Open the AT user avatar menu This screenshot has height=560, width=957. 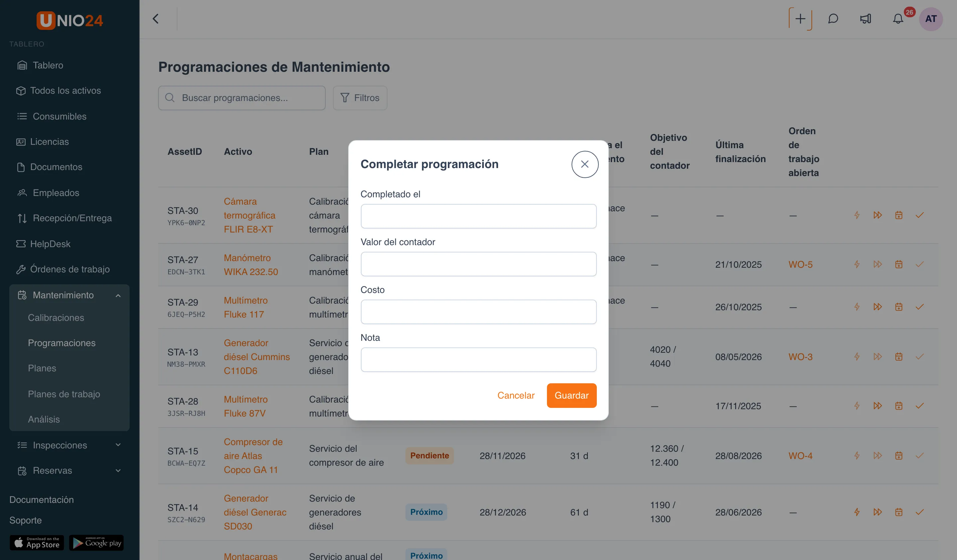pyautogui.click(x=930, y=19)
